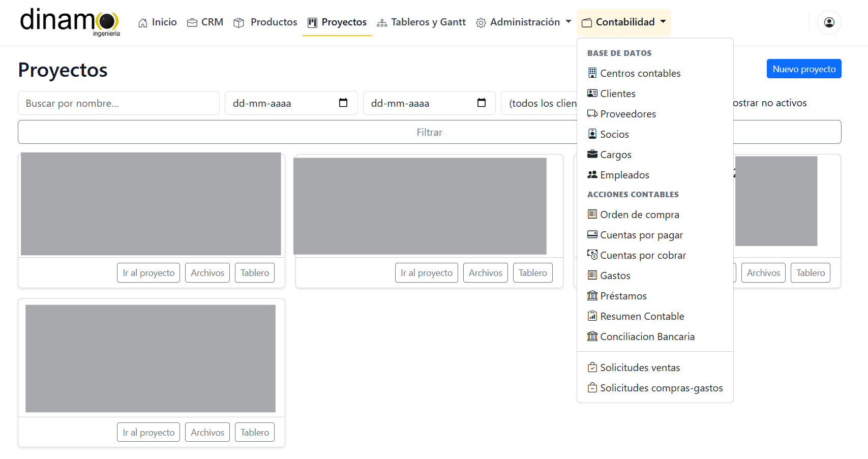Click the dinamo ingenieria logo
The width and height of the screenshot is (868, 459).
tap(70, 22)
